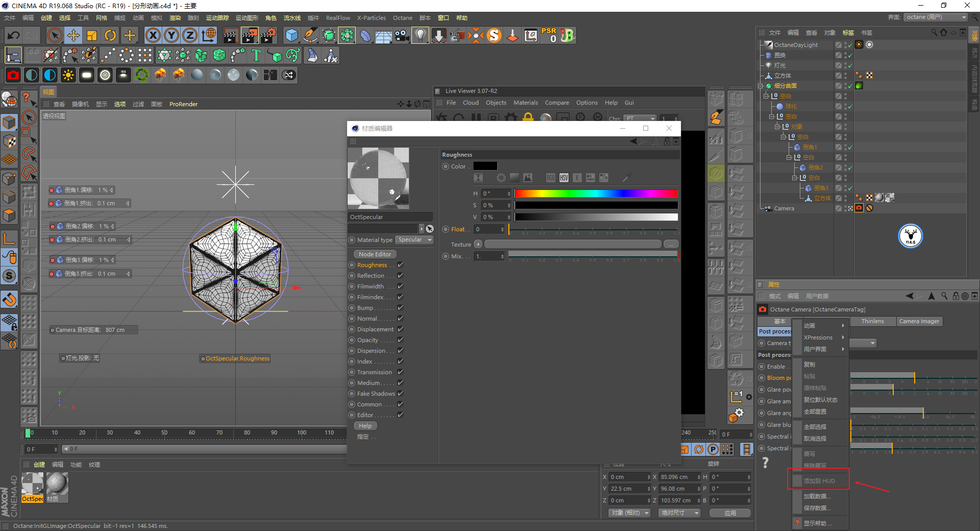Click the rainbow Hue slider bar

[596, 194]
